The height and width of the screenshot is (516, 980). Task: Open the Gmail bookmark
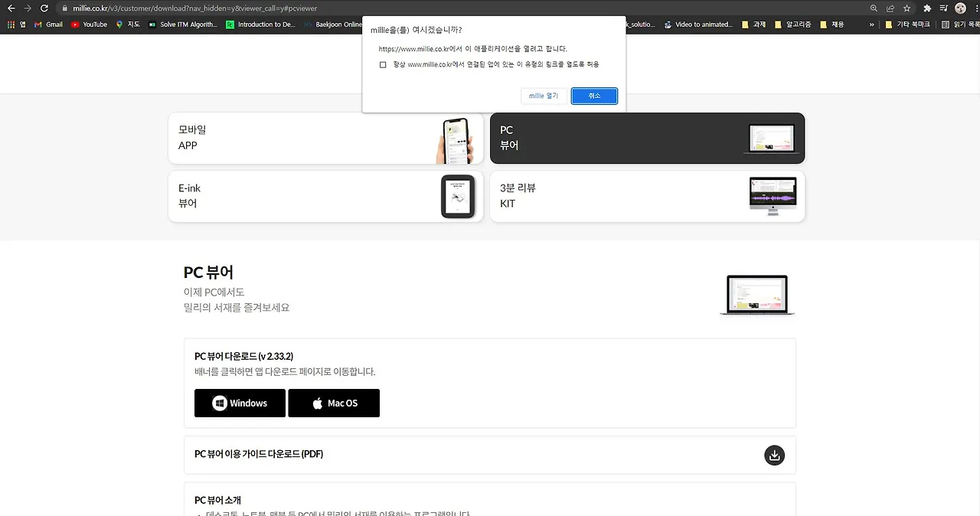click(48, 24)
